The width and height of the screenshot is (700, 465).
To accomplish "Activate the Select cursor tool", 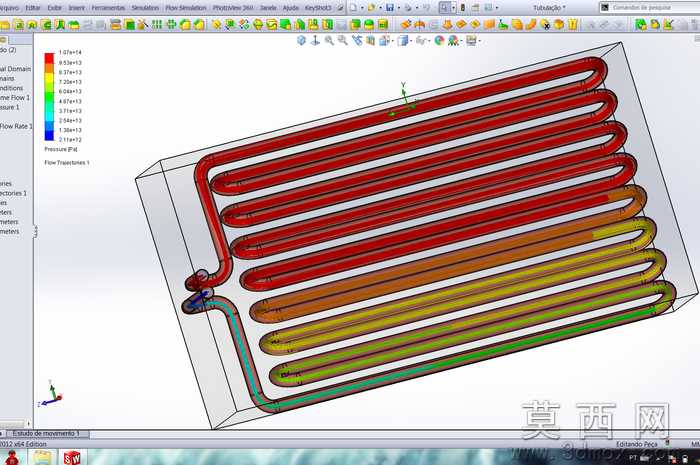I will (x=444, y=8).
